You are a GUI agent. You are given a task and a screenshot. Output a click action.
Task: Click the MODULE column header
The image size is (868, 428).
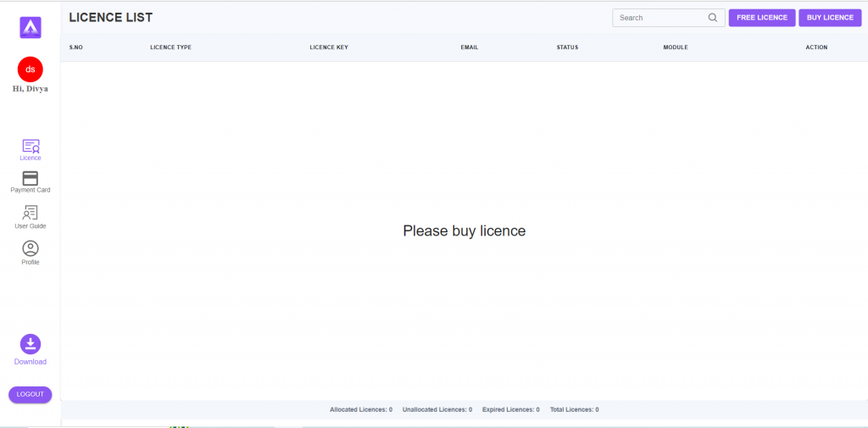(676, 47)
